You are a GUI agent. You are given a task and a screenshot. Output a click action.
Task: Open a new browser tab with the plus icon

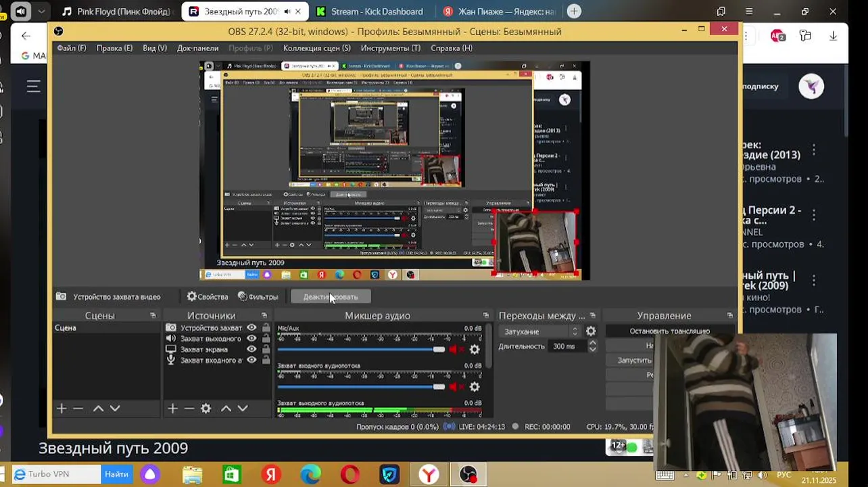[574, 11]
